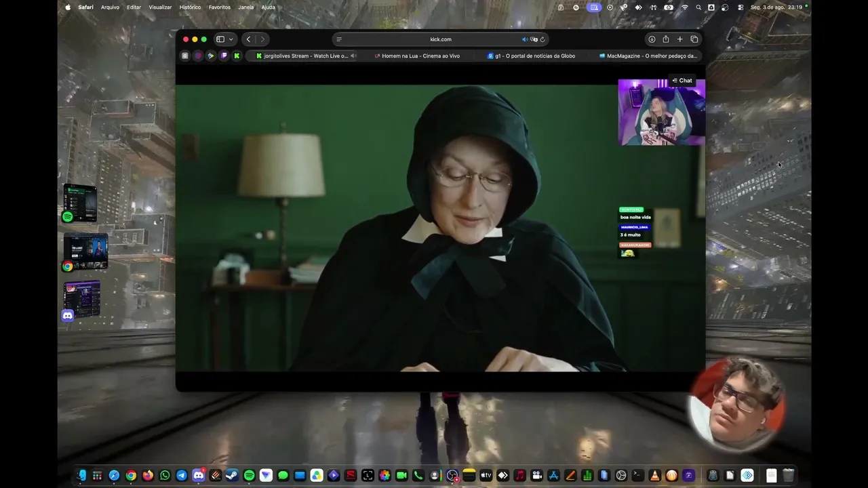Image resolution: width=868 pixels, height=488 pixels.
Task: Open the Histórico menu
Action: (x=190, y=7)
